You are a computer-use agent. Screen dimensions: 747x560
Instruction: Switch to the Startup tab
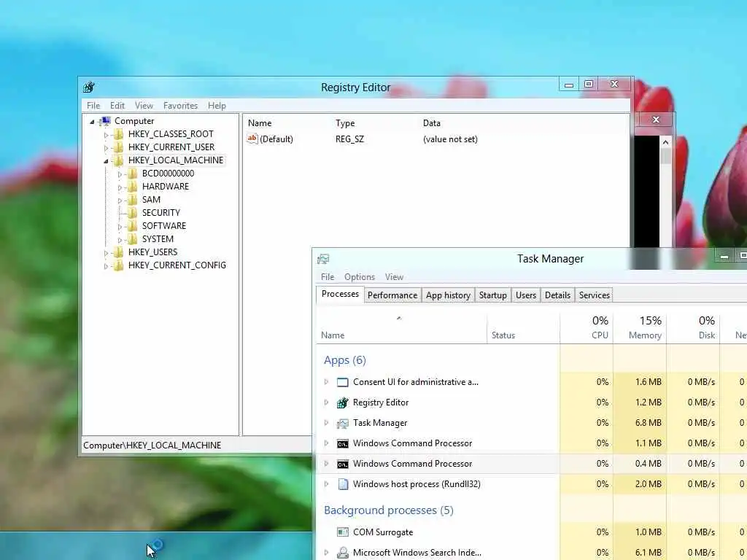pyautogui.click(x=493, y=295)
